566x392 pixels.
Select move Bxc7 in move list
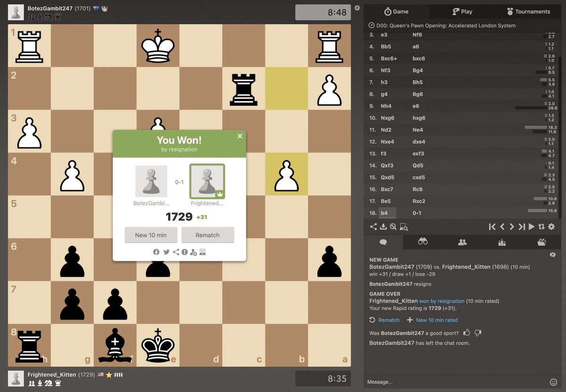[389, 189]
